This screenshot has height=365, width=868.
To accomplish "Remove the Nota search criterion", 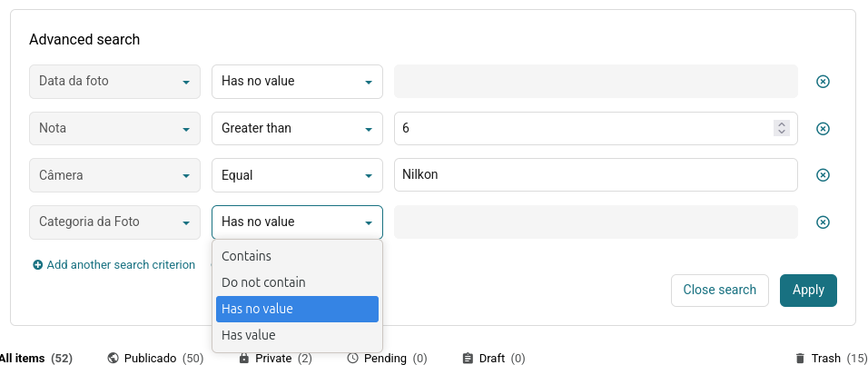I will coord(823,129).
